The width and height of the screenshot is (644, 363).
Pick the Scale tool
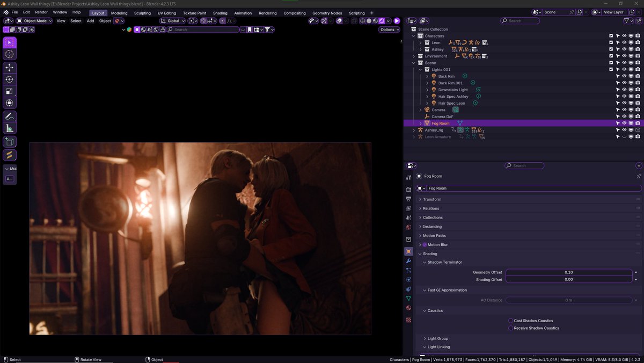click(x=10, y=91)
